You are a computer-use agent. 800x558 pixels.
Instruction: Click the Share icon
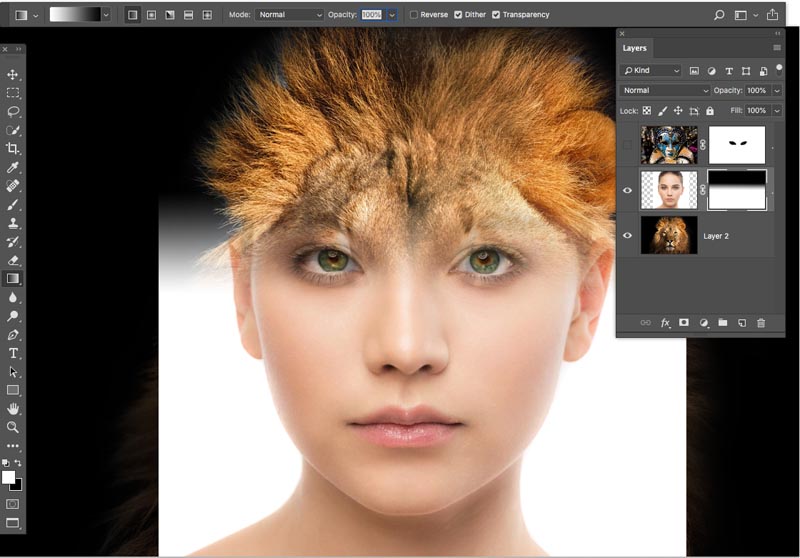(772, 14)
